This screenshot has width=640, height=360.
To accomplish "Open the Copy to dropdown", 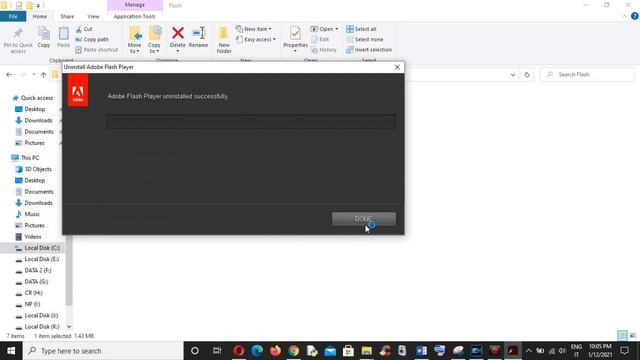I will click(x=154, y=40).
